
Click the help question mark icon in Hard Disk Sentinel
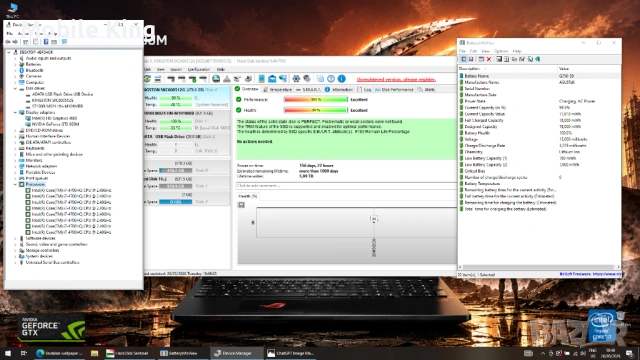(x=331, y=78)
